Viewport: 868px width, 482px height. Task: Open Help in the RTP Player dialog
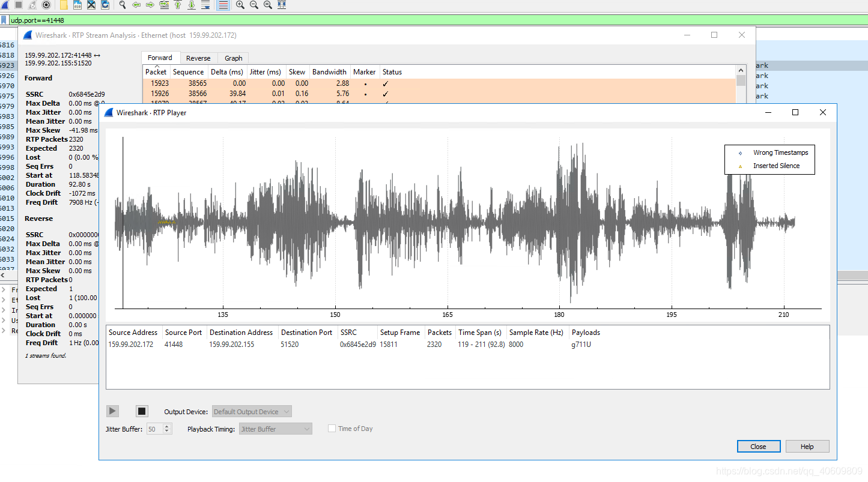[x=807, y=447]
